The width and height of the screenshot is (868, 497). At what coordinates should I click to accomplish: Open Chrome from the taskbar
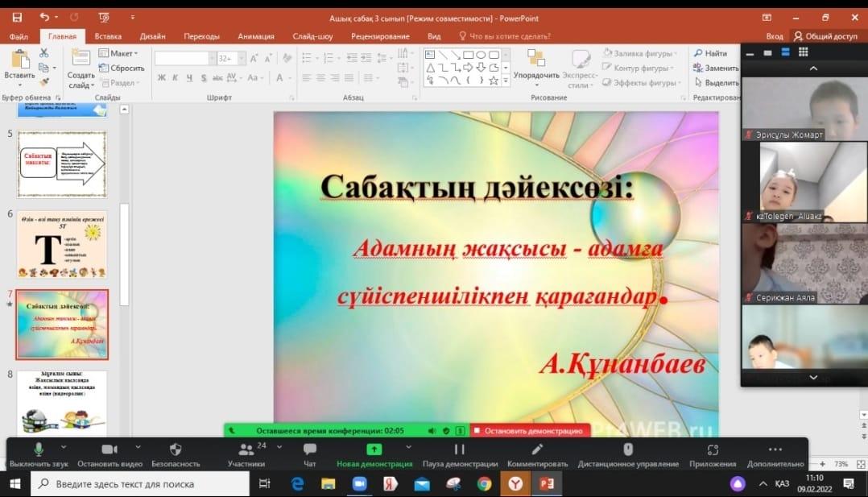point(485,483)
